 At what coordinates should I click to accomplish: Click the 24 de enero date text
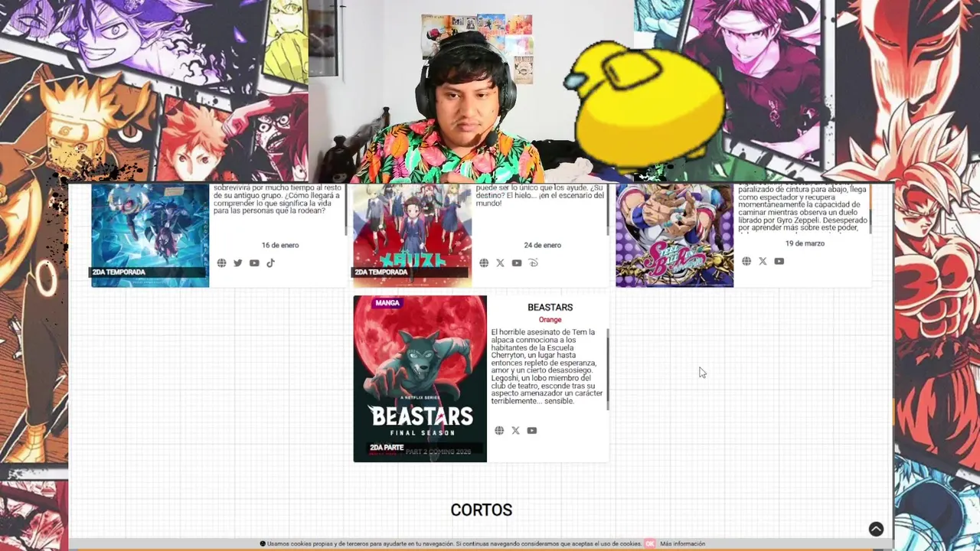(x=542, y=246)
